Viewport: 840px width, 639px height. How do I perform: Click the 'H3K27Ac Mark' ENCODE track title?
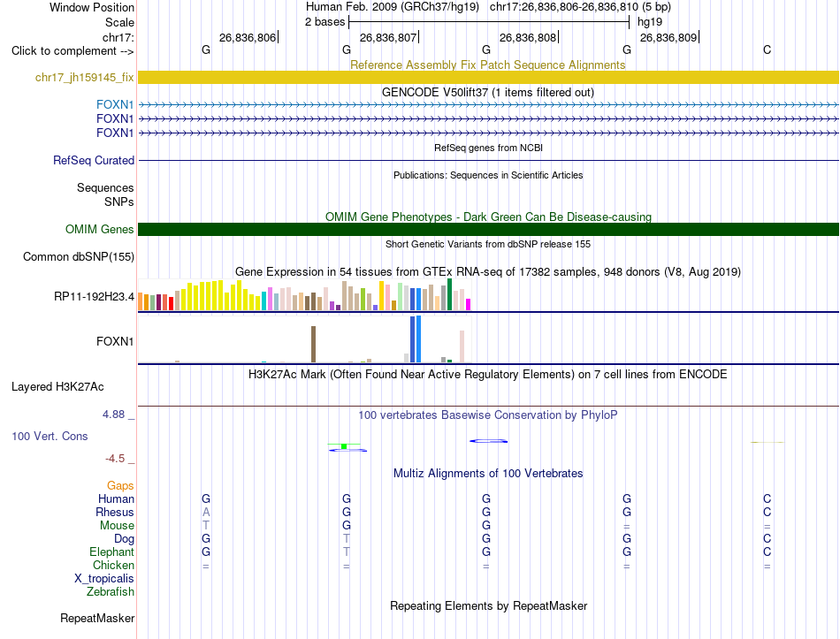coord(488,374)
